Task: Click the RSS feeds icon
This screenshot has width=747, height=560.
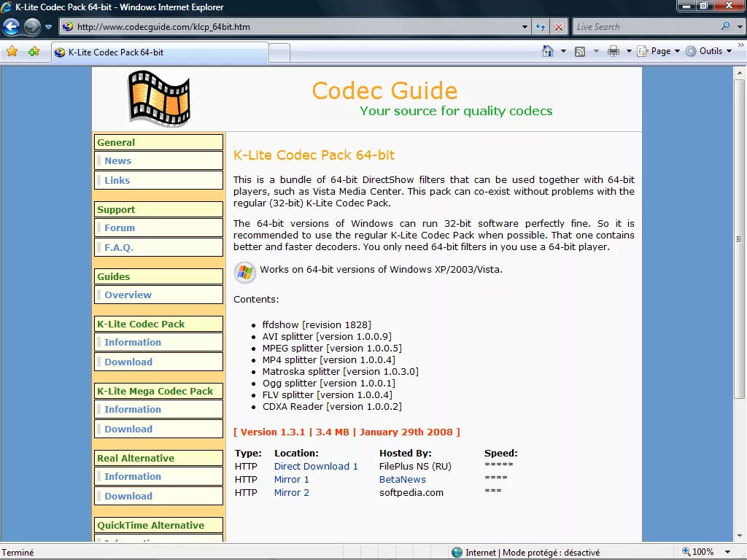Action: [580, 52]
